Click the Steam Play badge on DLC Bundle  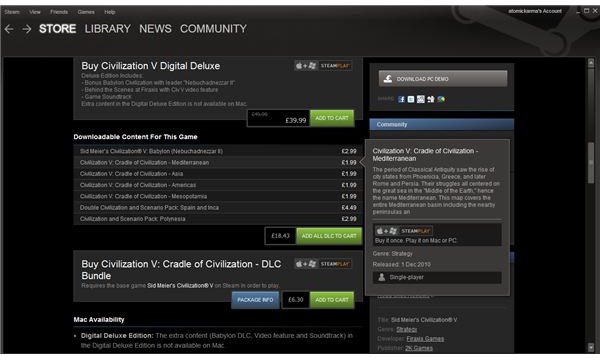pyautogui.click(x=323, y=264)
